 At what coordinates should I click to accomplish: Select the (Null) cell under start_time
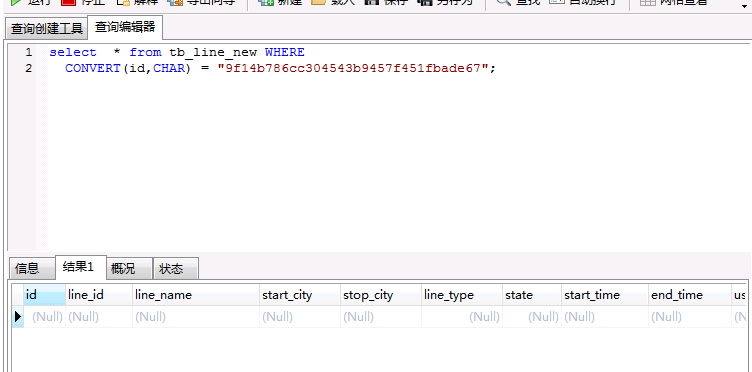(605, 317)
